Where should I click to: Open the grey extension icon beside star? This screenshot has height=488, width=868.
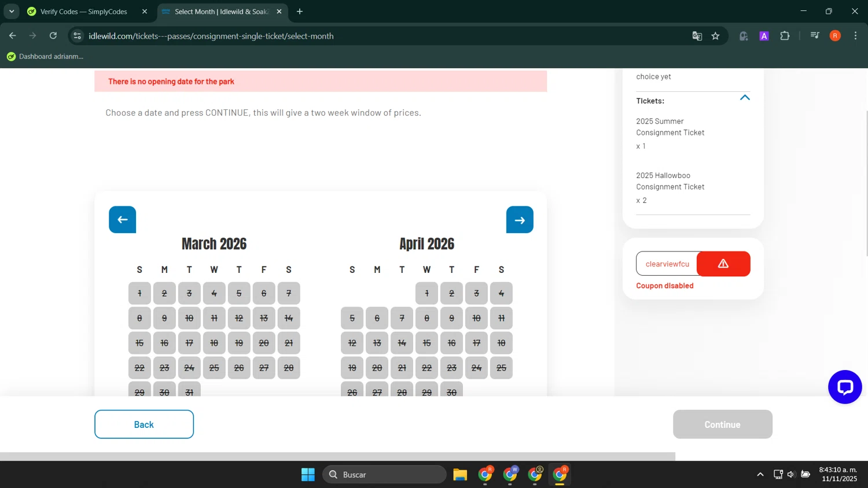click(744, 36)
